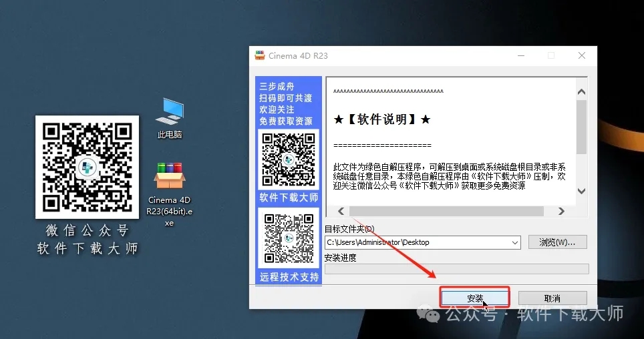Click the scroll down arrow of the description box
The width and height of the screenshot is (644, 339).
581,192
